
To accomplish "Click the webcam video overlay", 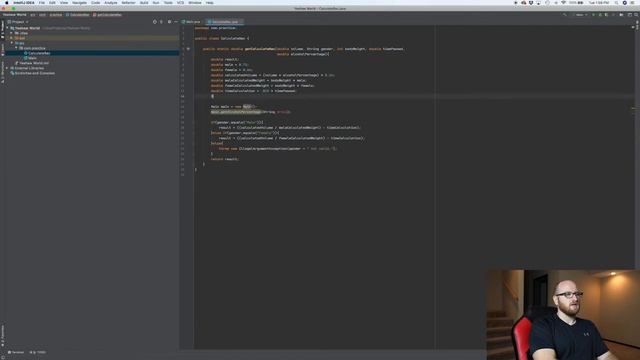I will [563, 315].
